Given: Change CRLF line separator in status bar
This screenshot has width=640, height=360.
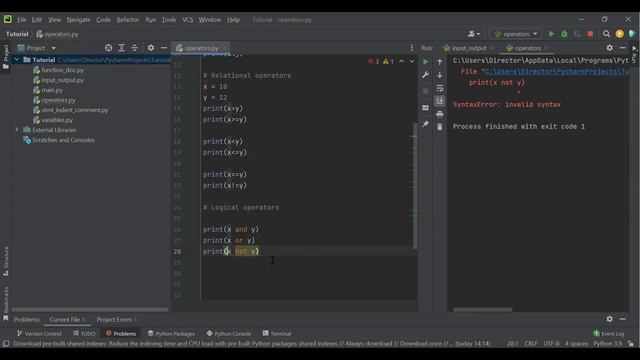Looking at the screenshot, I should (x=531, y=344).
